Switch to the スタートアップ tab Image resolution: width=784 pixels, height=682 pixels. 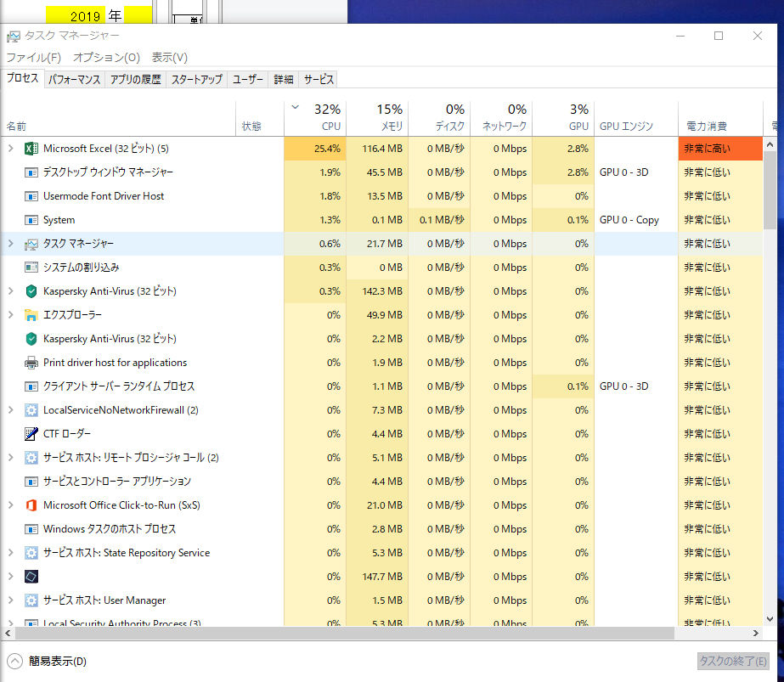point(196,80)
